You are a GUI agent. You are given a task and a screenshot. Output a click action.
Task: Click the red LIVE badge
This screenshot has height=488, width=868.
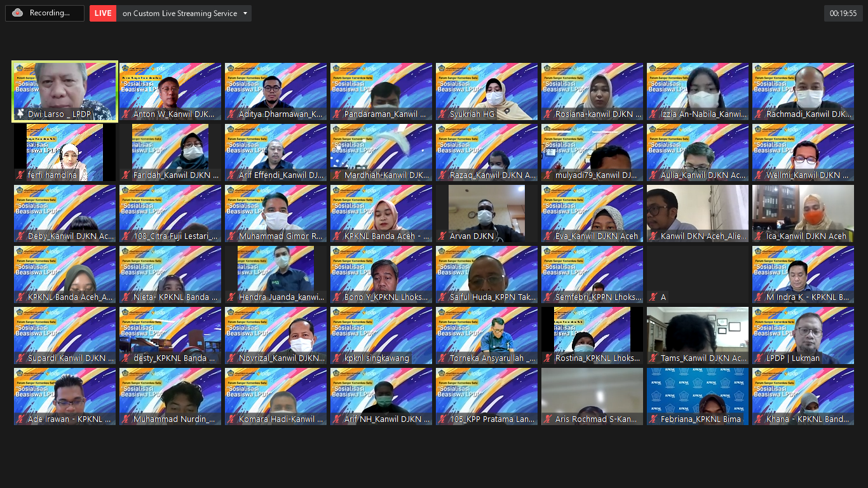pyautogui.click(x=103, y=13)
